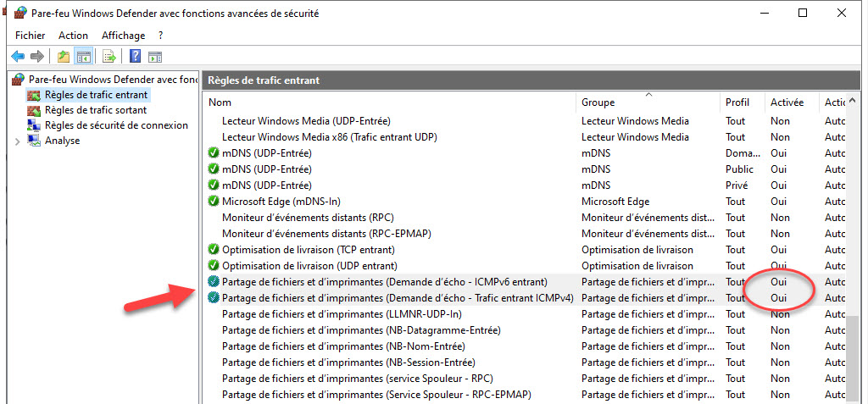Viewport: 868px width, 404px height.
Task: Expand the Analyse tree node
Action: coord(18,141)
